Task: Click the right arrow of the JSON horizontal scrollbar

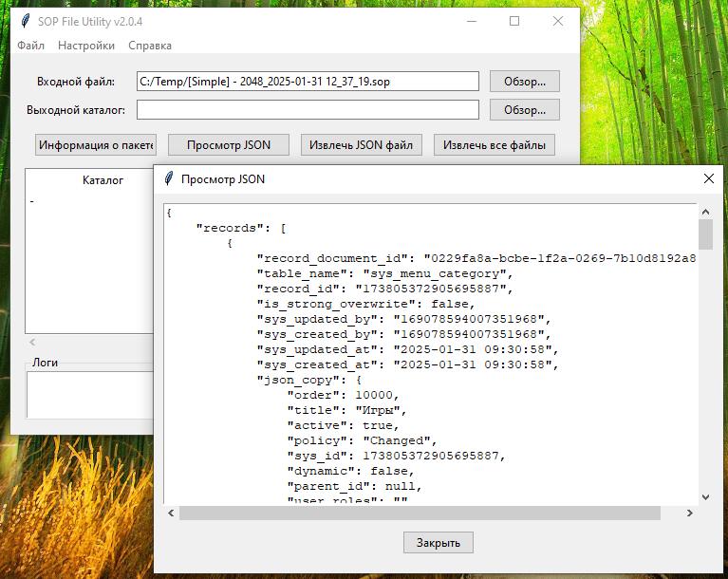Action: [x=690, y=514]
